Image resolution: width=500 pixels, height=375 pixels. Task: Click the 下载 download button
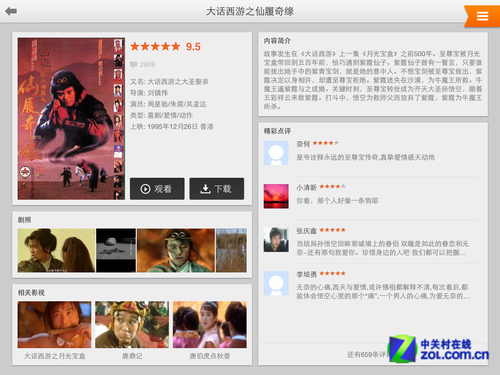tap(217, 189)
